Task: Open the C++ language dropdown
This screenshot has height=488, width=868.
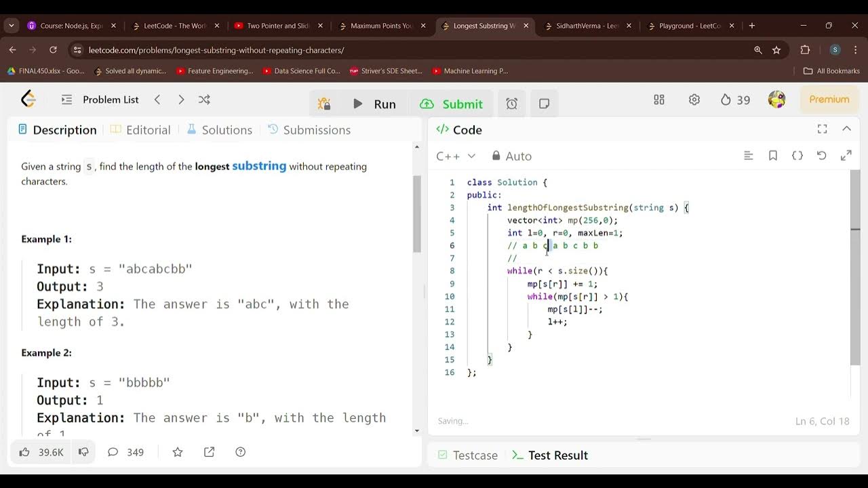Action: point(456,156)
